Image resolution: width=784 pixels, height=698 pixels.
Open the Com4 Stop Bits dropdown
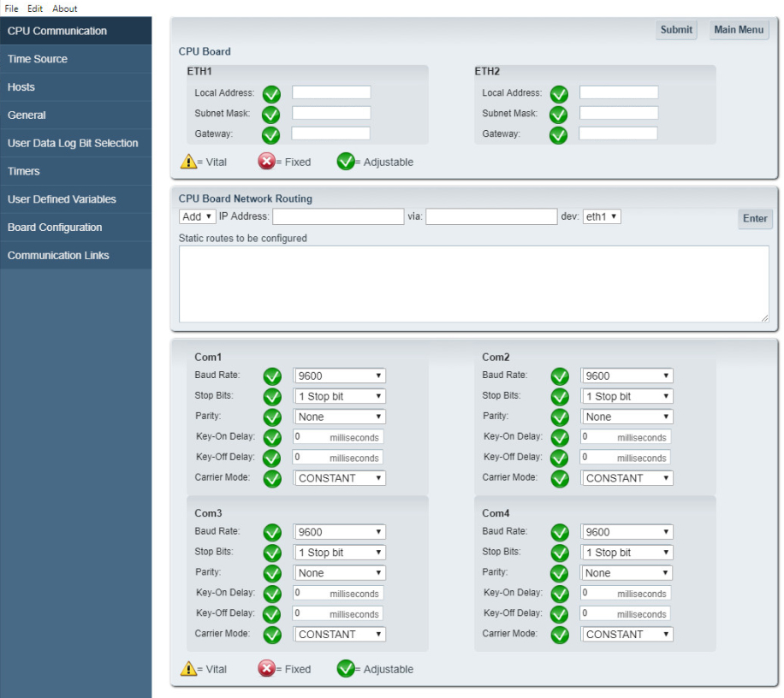point(627,553)
